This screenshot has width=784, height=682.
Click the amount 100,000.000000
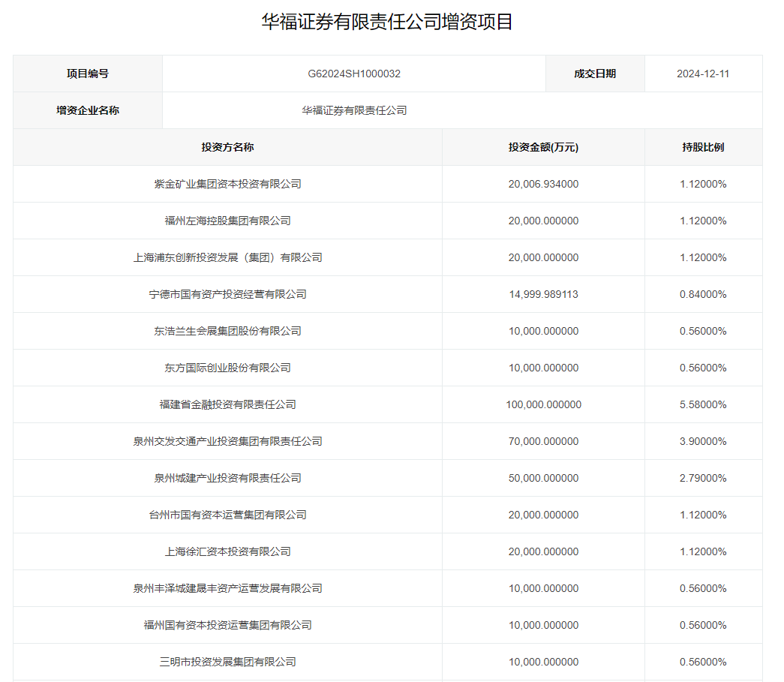coord(543,404)
